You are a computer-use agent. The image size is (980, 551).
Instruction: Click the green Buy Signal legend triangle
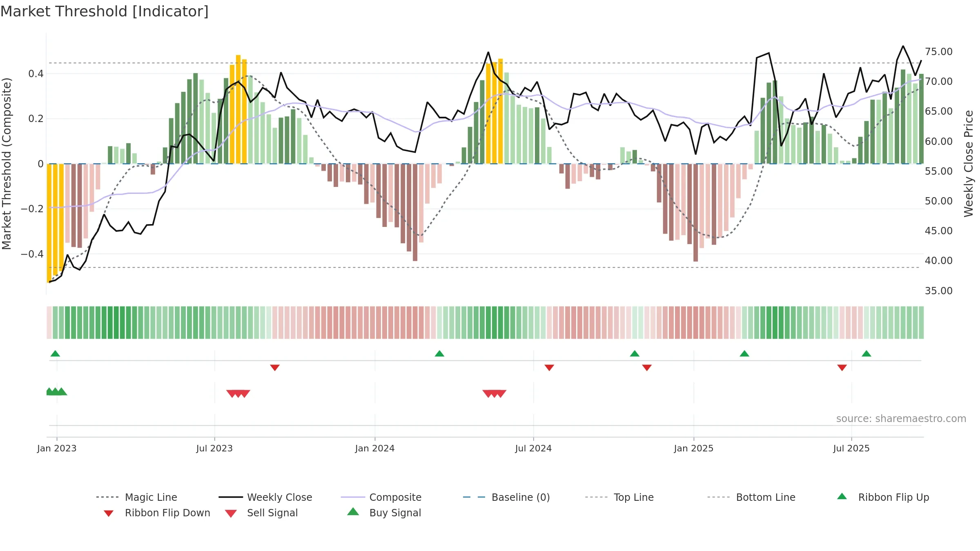(353, 512)
